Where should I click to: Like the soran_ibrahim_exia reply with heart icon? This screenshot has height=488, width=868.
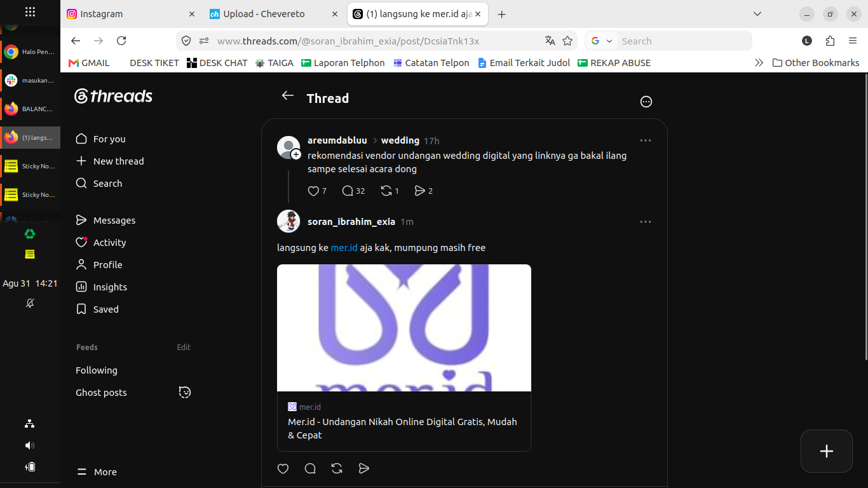point(283,468)
